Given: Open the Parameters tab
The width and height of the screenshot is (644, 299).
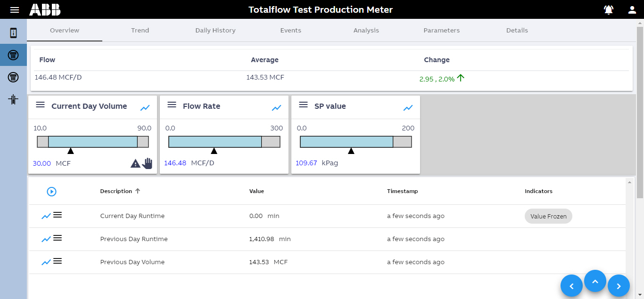Looking at the screenshot, I should tap(442, 30).
